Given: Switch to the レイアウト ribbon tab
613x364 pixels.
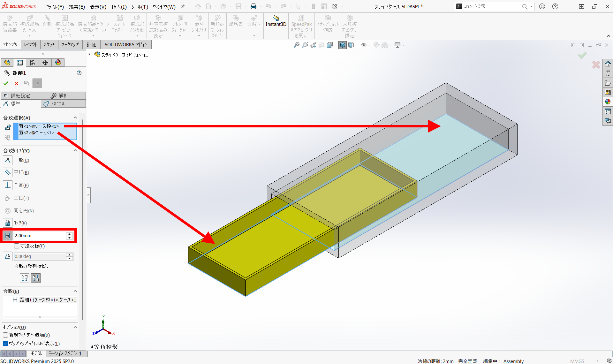Looking at the screenshot, I should [30, 44].
